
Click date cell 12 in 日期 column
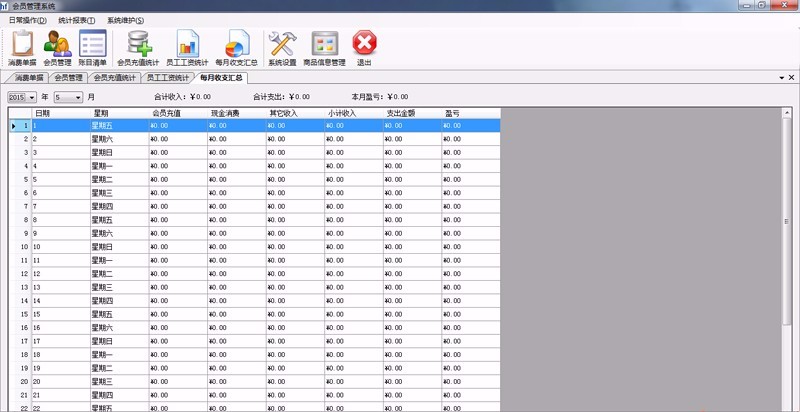point(61,274)
